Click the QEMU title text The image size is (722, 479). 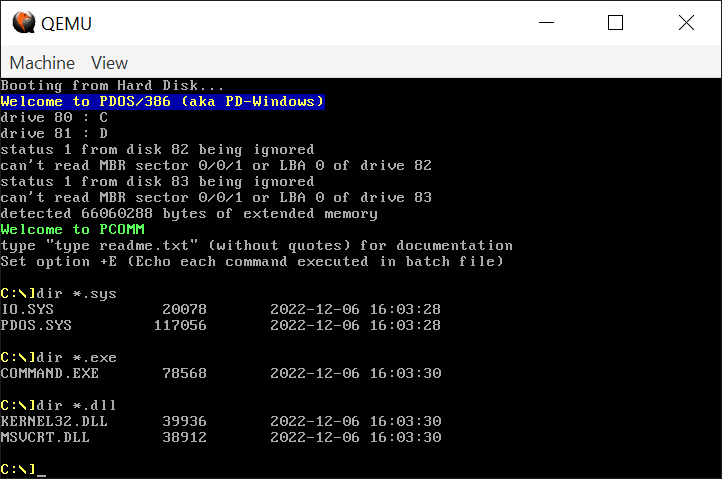[x=66, y=23]
